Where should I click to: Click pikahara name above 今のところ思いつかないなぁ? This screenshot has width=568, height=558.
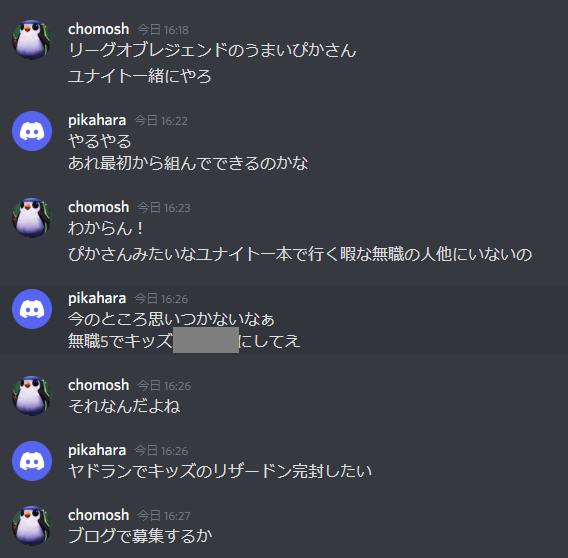97,299
